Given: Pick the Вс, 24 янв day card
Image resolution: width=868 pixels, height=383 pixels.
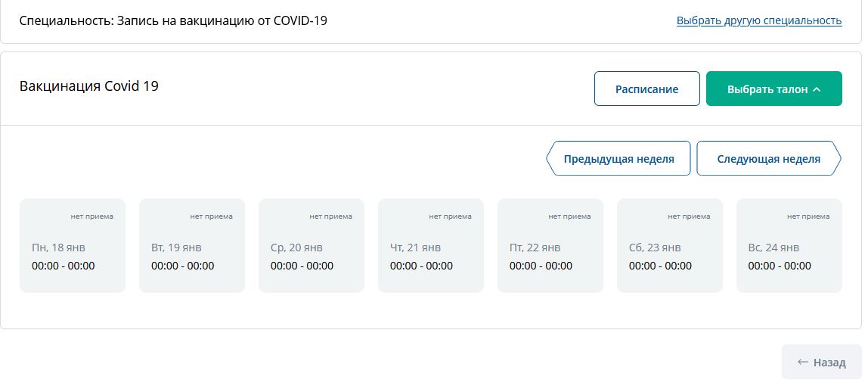Looking at the screenshot, I should coord(789,246).
